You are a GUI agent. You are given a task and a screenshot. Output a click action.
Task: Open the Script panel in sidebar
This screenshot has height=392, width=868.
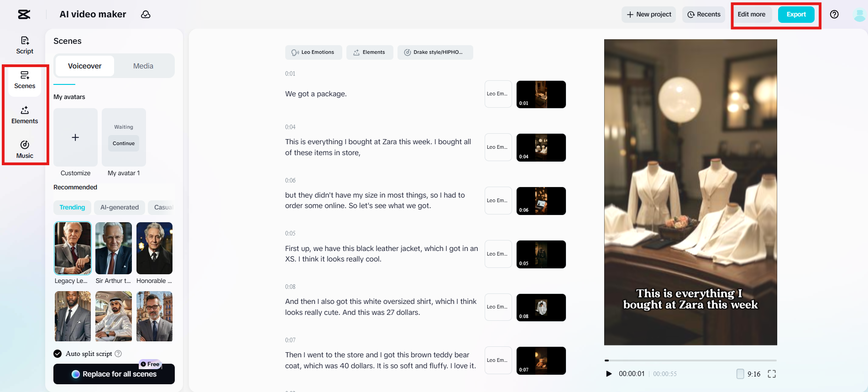coord(25,45)
